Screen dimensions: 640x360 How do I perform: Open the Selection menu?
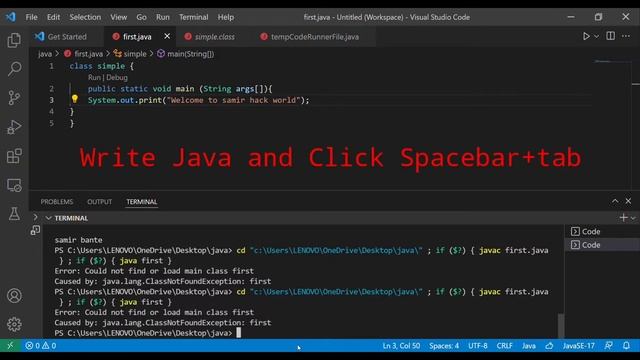(85, 17)
